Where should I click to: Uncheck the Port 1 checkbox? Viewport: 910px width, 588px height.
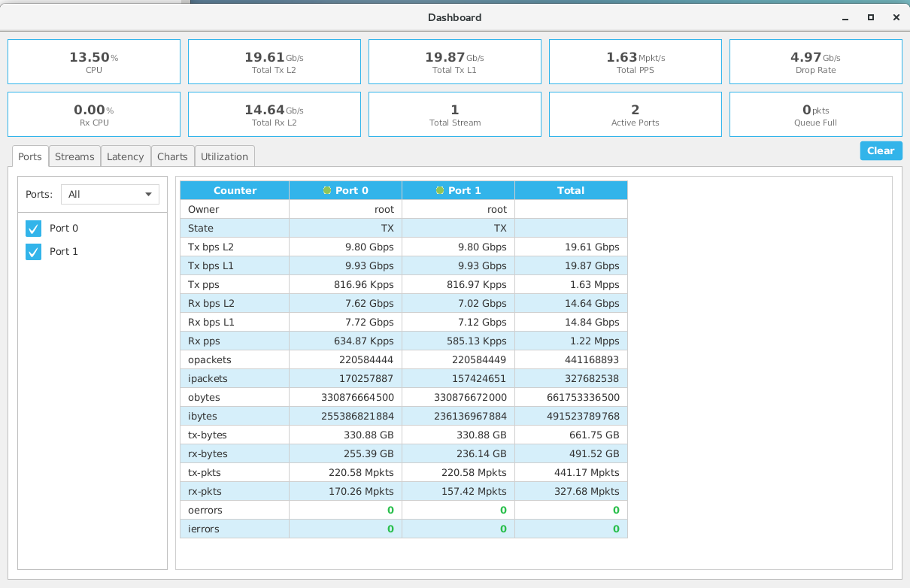point(33,252)
